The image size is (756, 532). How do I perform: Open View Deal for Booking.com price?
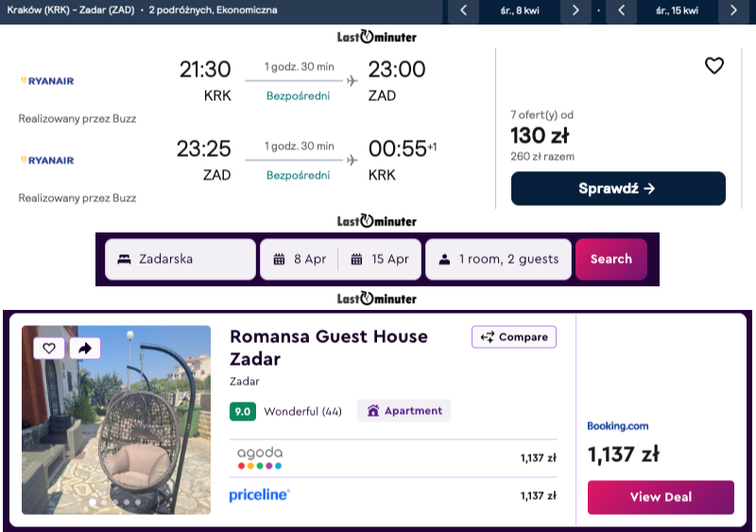(661, 497)
